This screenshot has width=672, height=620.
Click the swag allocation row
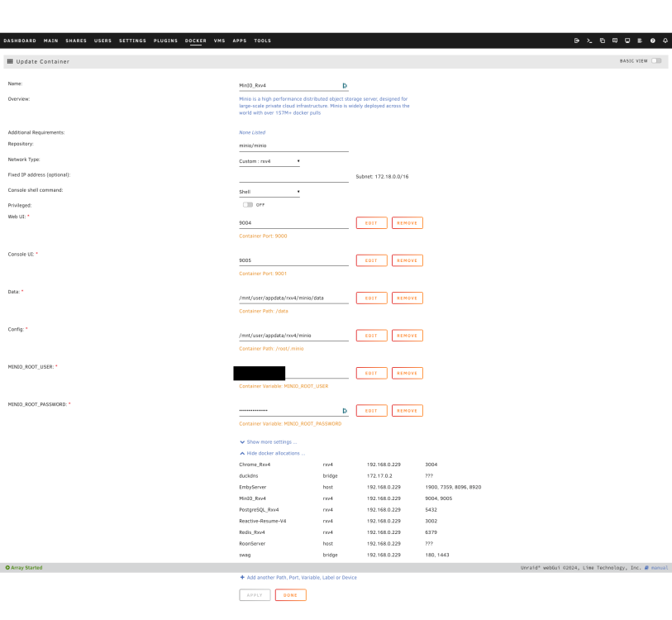344,555
